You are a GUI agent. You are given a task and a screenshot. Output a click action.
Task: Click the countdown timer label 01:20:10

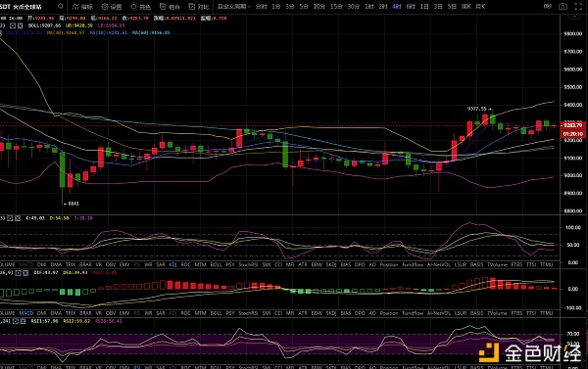pyautogui.click(x=572, y=134)
